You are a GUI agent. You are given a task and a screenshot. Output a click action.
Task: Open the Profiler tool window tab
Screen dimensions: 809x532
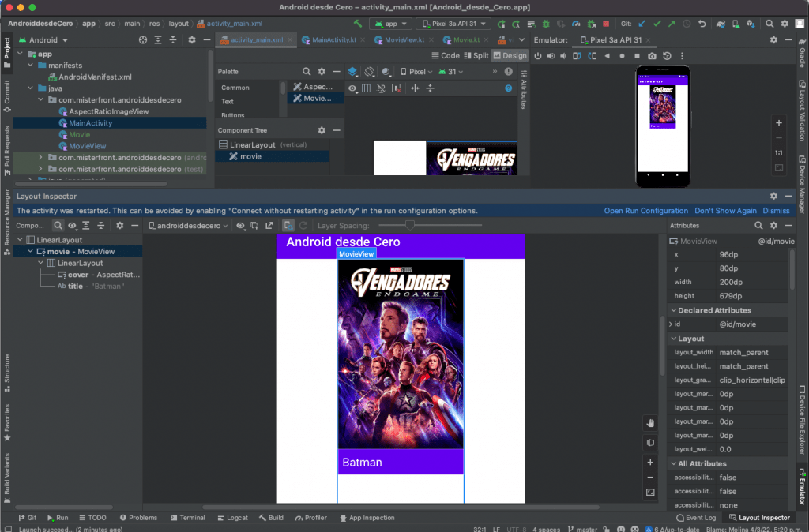click(x=310, y=518)
